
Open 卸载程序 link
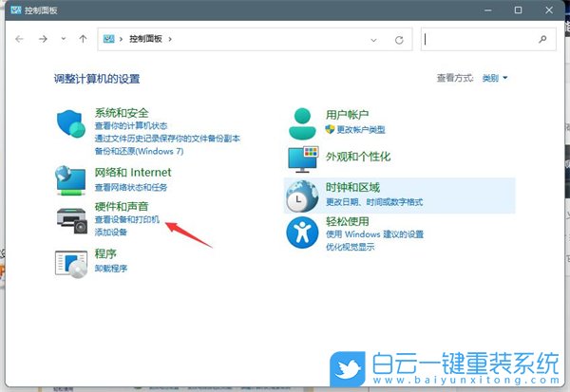[111, 269]
